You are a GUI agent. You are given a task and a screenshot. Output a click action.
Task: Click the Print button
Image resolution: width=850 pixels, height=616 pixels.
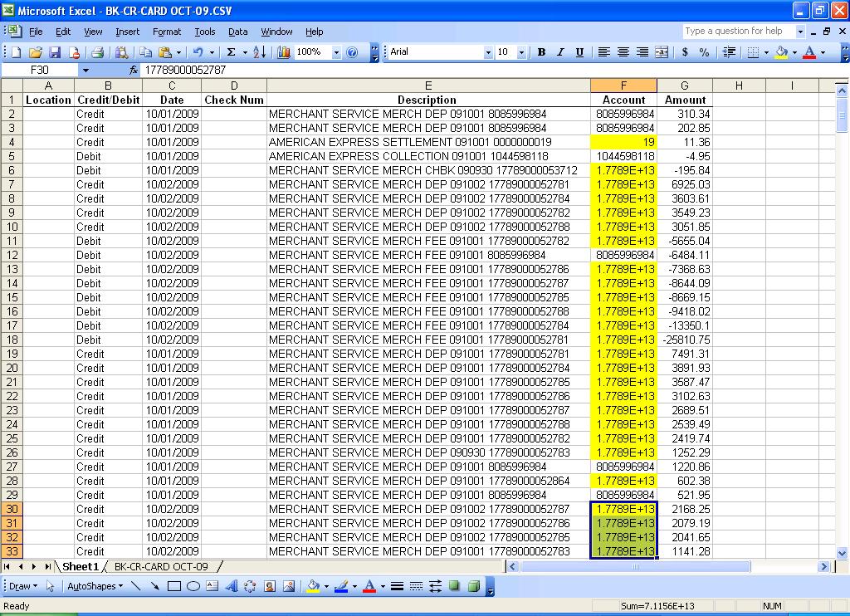tap(99, 51)
